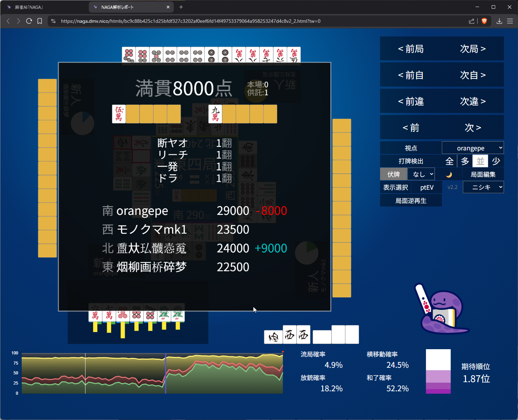Screen dimensions: 518x420
Task: Open the ニシキ model dropdown
Action: click(483, 187)
